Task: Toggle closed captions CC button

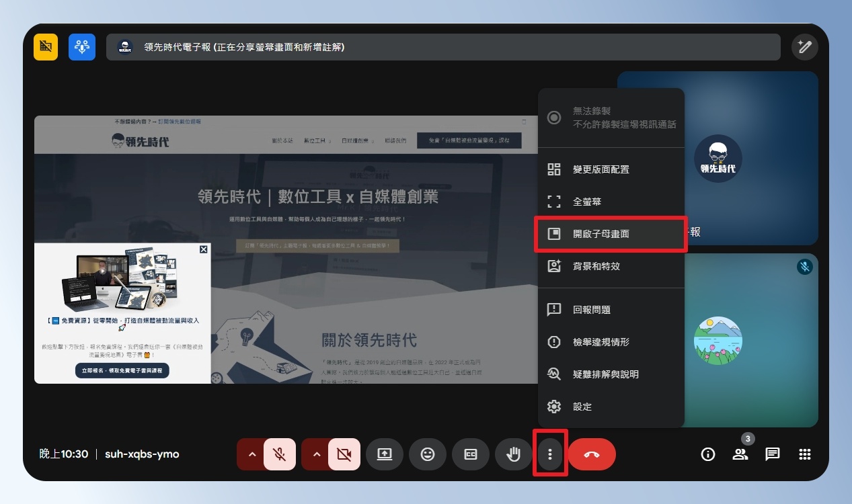Action: pos(471,454)
